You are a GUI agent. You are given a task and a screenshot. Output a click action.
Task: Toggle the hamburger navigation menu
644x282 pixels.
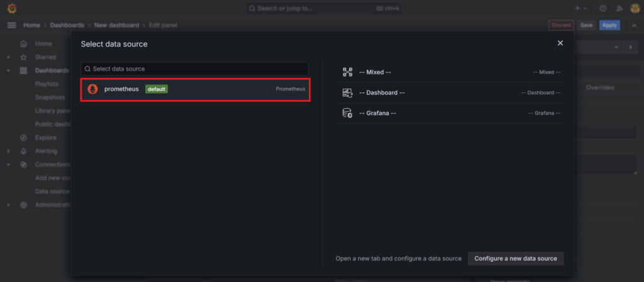click(x=12, y=25)
